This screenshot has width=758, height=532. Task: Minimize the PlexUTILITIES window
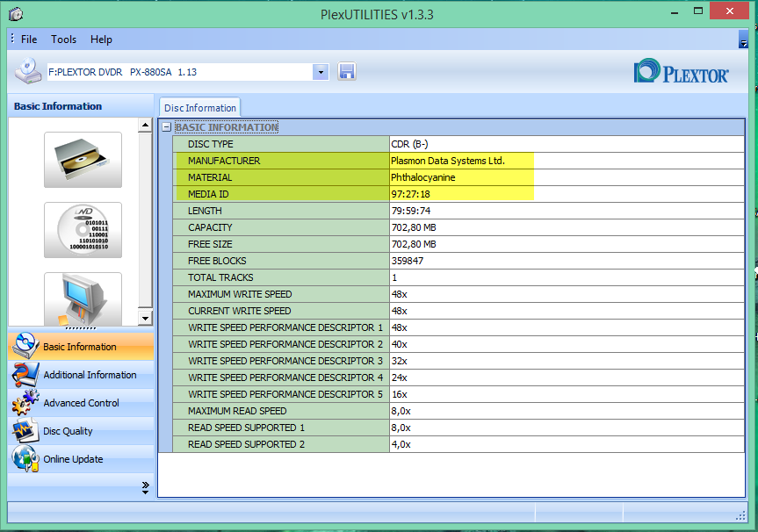tap(675, 12)
